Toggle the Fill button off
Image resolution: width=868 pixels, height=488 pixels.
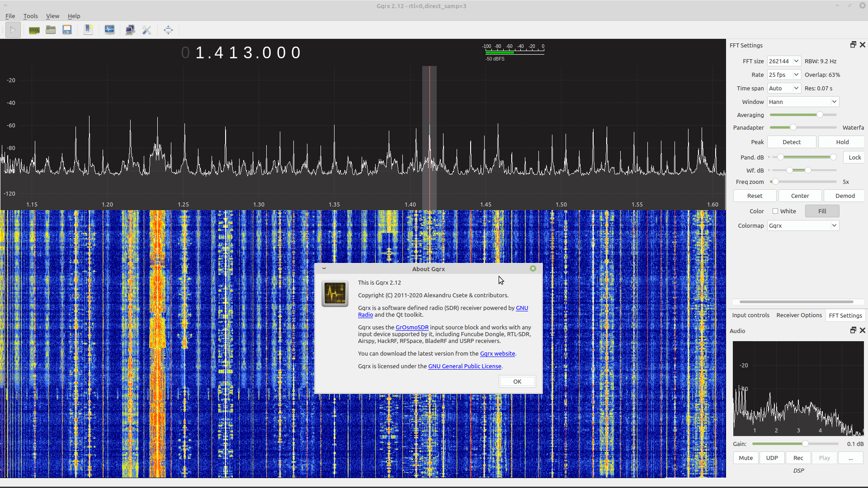point(822,211)
